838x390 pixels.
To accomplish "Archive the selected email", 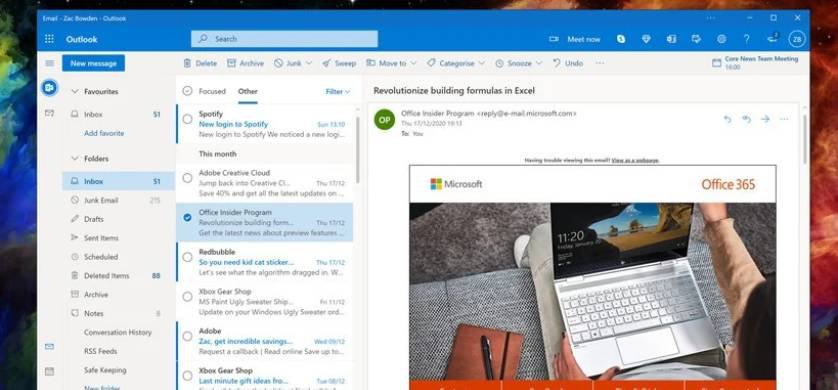I will coord(245,63).
